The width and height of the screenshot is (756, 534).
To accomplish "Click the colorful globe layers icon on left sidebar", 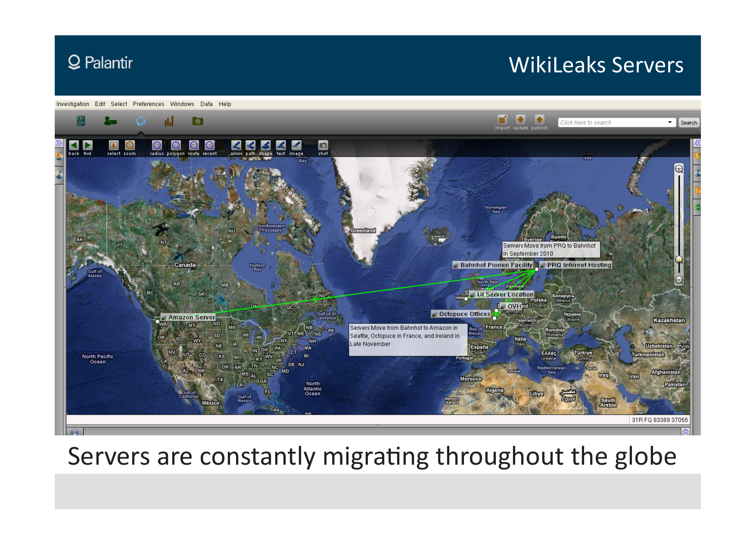I will 59,156.
